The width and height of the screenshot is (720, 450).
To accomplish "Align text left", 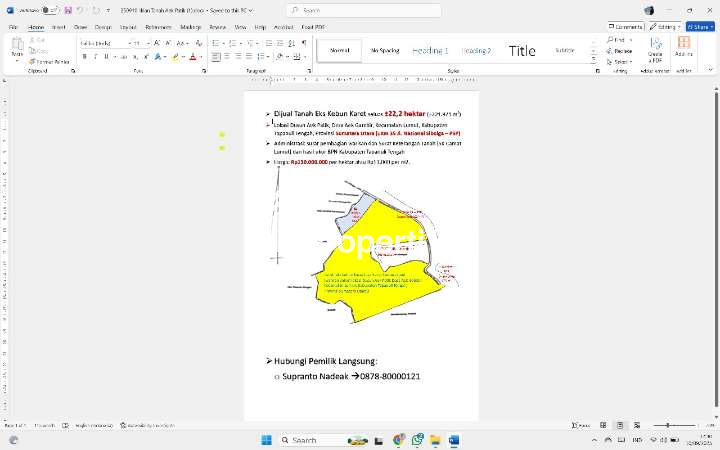I will 216,56.
